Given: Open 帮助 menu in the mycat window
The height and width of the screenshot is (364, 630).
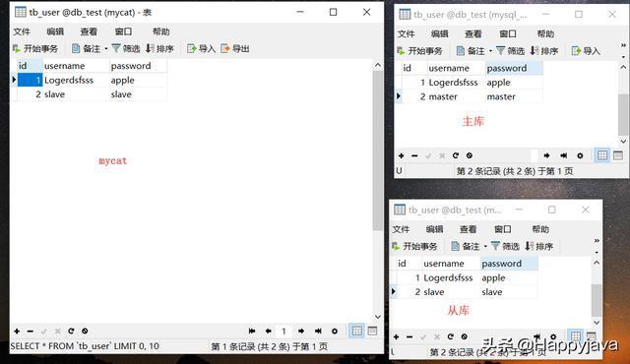Looking at the screenshot, I should tap(161, 31).
